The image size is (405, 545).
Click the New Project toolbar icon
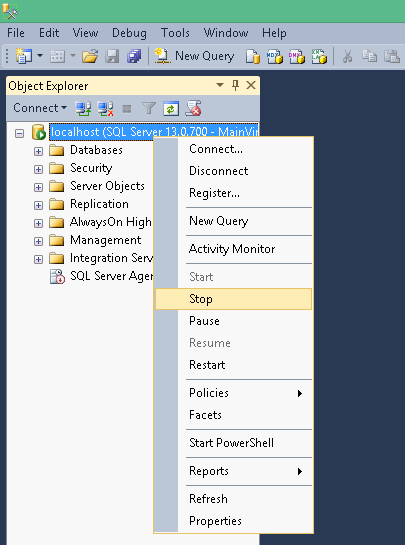(x=24, y=56)
